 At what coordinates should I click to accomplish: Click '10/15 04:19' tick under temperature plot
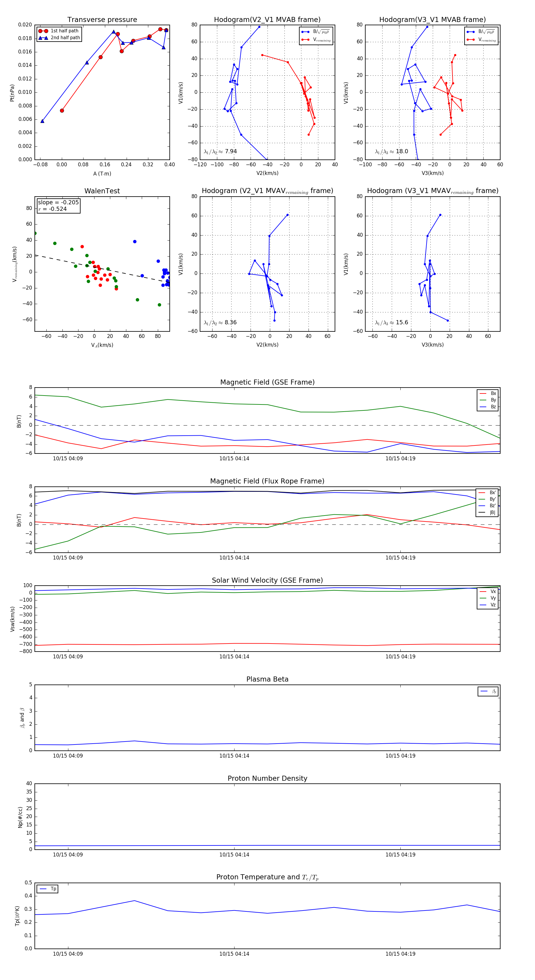[x=400, y=954]
